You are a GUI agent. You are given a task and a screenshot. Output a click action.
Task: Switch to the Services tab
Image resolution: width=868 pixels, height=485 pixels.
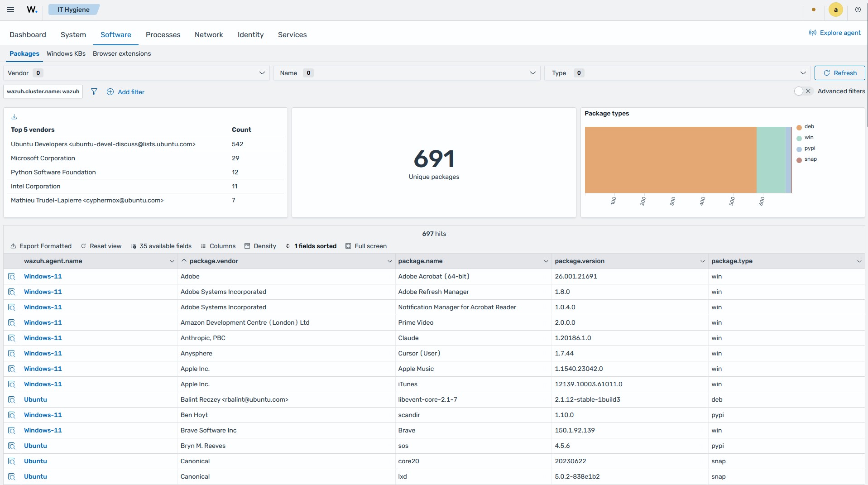tap(292, 35)
